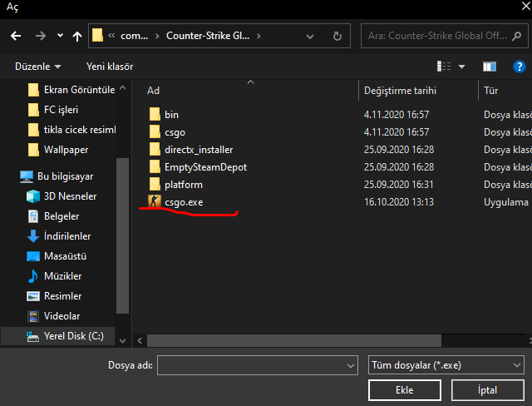Select Yerel Disk (C:) in sidebar
The height and width of the screenshot is (406, 532).
click(x=58, y=336)
